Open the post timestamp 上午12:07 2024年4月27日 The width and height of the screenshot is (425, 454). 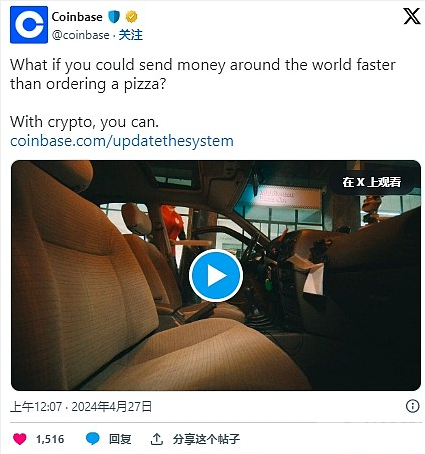coord(81,406)
